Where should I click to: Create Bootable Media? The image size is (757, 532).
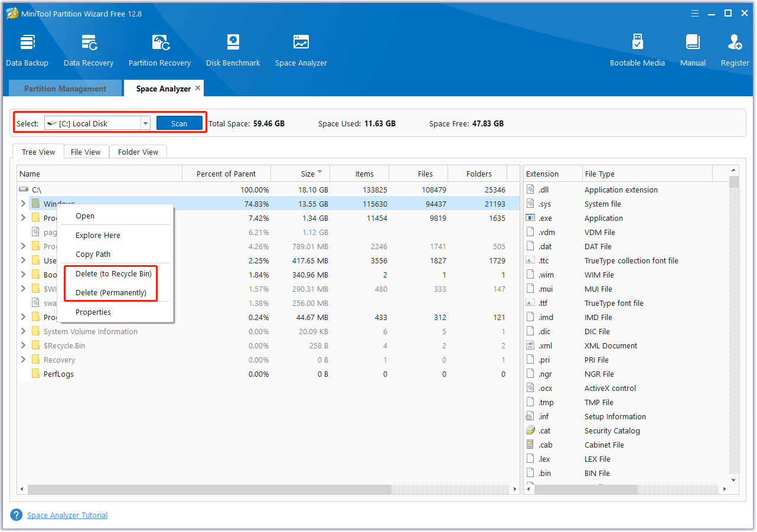637,50
